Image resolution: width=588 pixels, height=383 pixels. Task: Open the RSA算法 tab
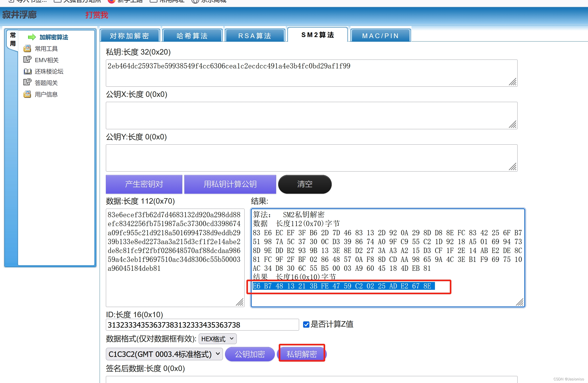click(x=255, y=36)
